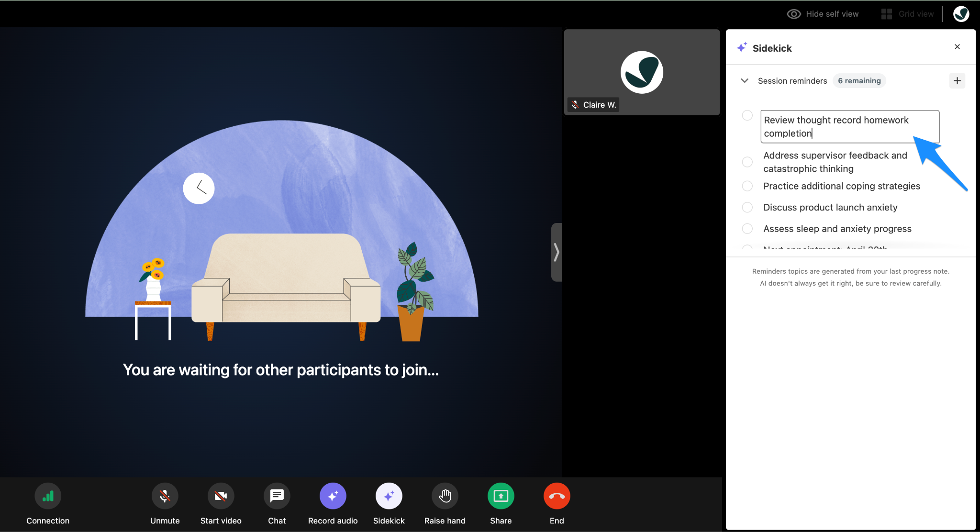Viewport: 980px width, 532px height.
Task: Raise hand in the call
Action: point(445,496)
